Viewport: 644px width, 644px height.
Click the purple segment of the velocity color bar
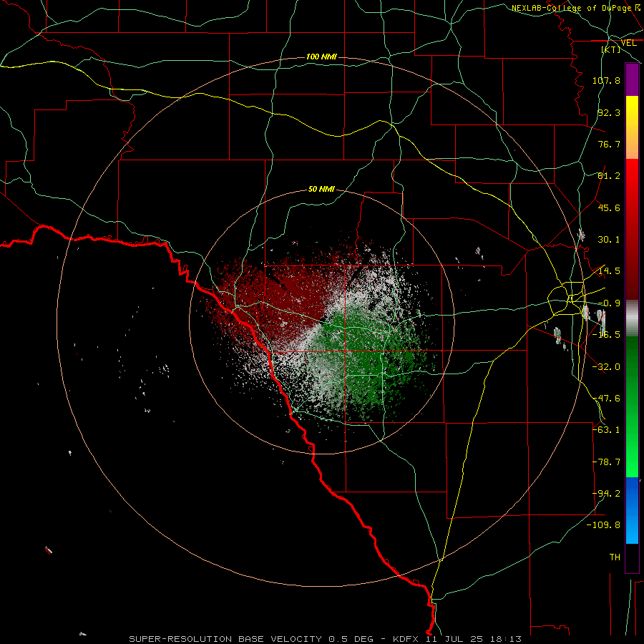tap(632, 79)
